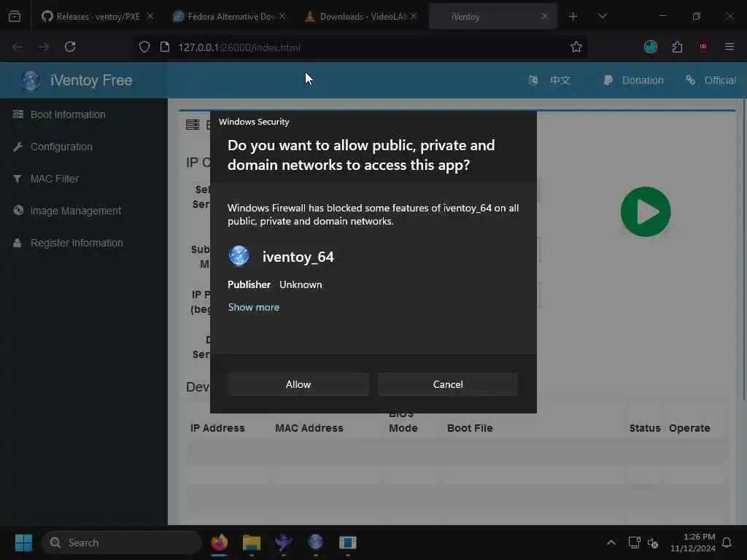This screenshot has width=747, height=560.
Task: Open MAC Filter page in sidebar
Action: click(x=55, y=179)
